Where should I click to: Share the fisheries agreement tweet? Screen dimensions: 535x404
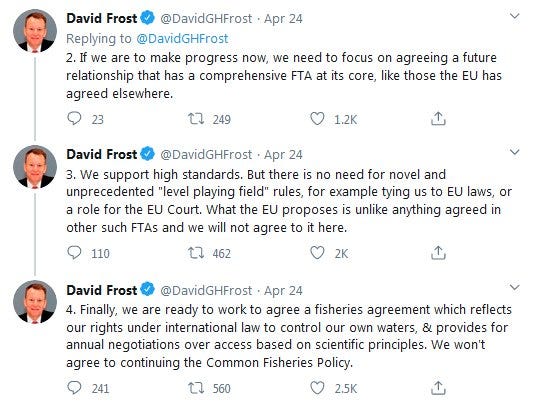click(438, 388)
